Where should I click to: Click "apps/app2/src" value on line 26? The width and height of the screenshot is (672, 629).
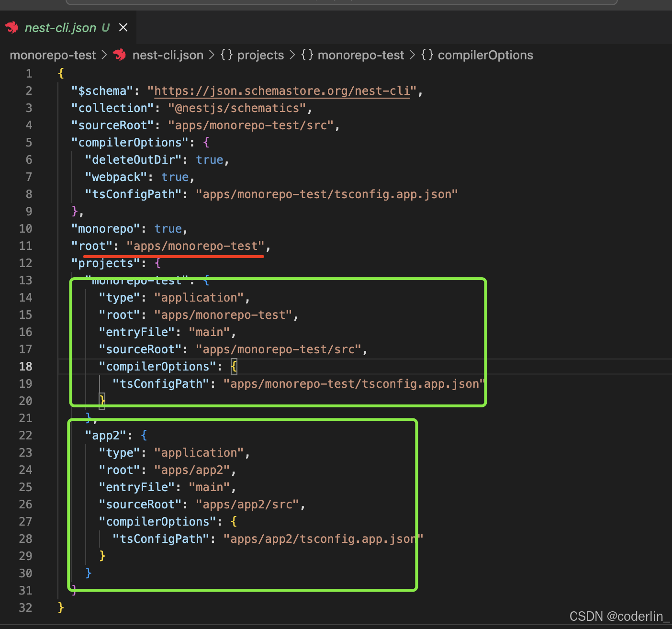(247, 505)
